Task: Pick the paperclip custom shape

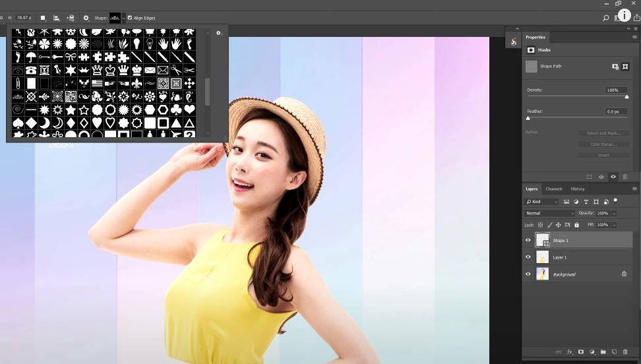Action: (x=18, y=84)
